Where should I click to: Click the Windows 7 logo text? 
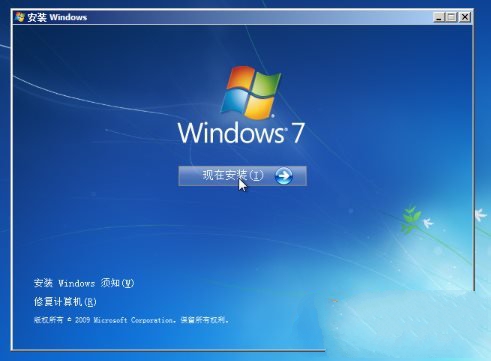pos(241,133)
